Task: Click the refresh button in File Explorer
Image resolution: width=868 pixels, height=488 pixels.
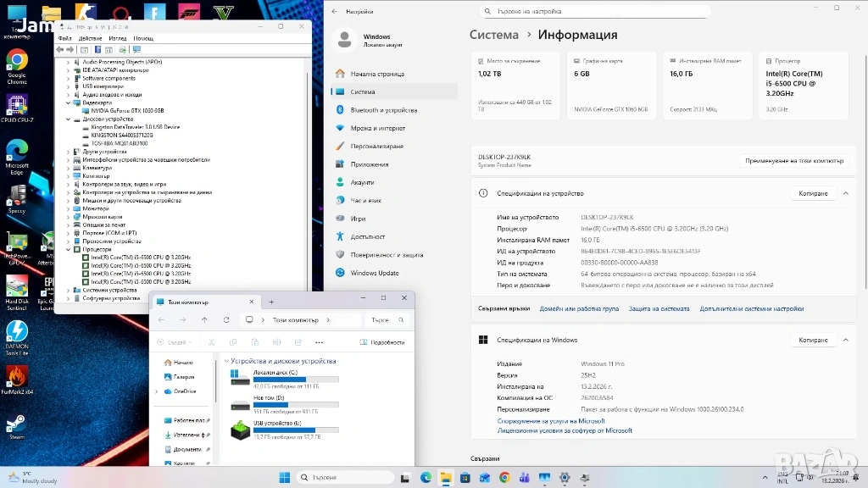Action: point(226,320)
